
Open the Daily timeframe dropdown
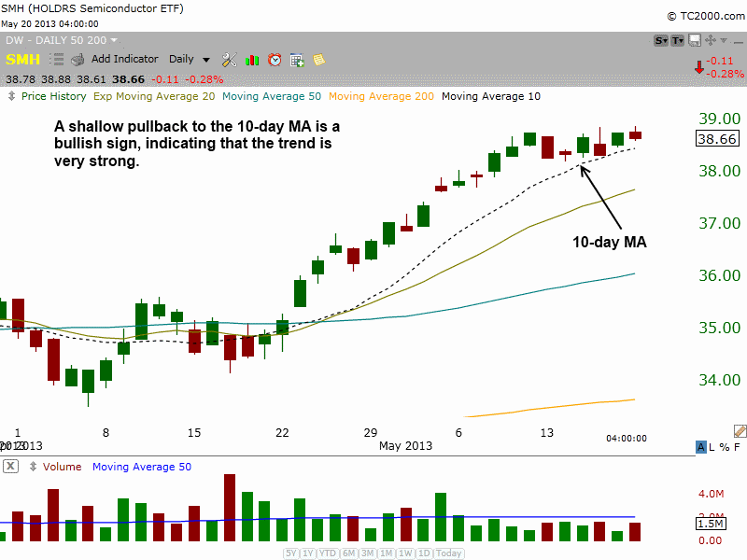[190, 59]
